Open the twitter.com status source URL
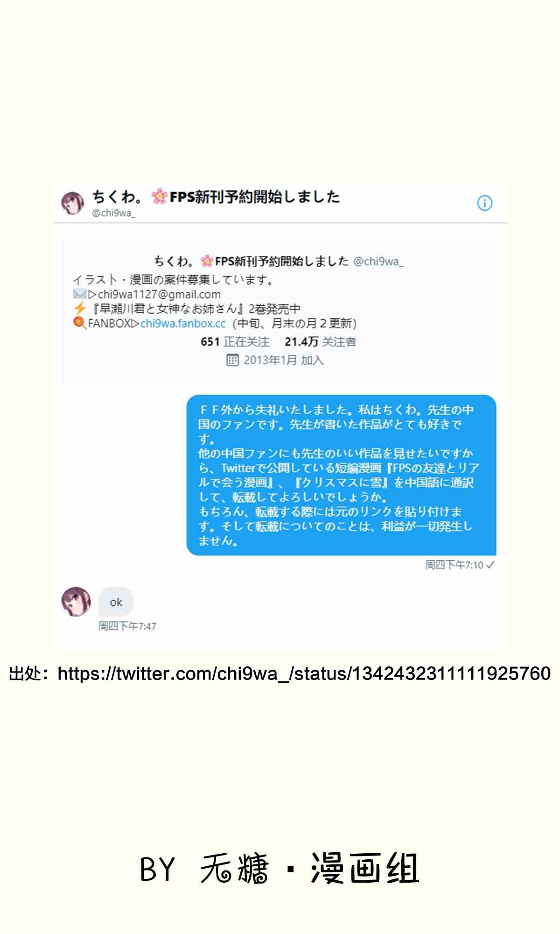560x934 pixels. 304,673
